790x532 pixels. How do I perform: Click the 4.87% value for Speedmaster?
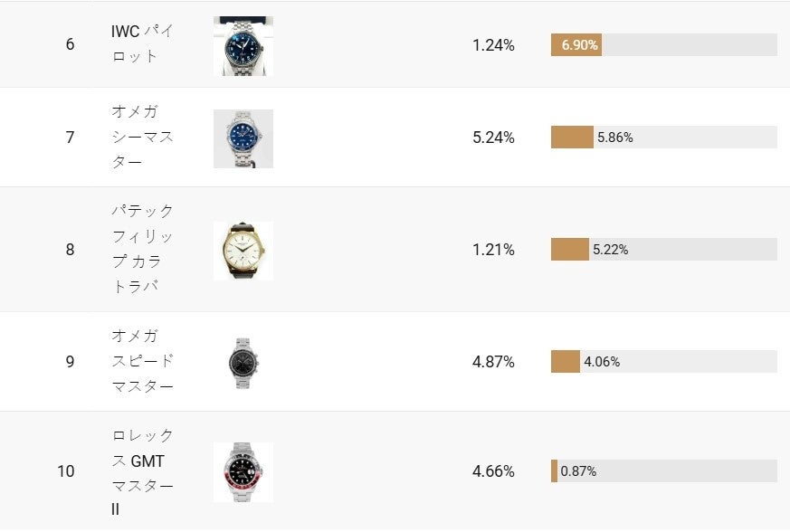point(493,362)
